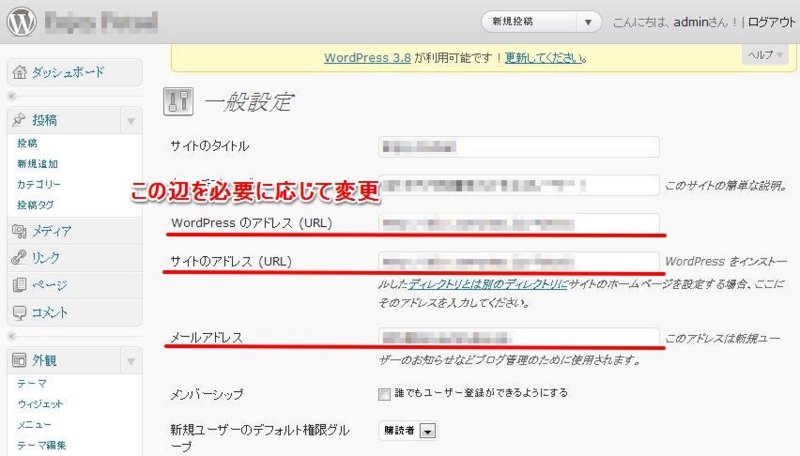Screen dimensions: 800x456
Task: Click the General Settings sliders icon
Action: (178, 102)
